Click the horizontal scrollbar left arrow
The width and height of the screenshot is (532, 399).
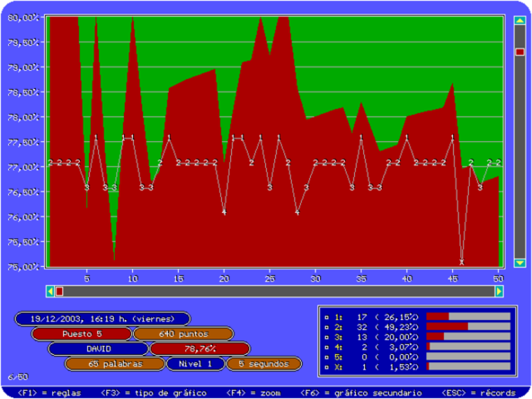pyautogui.click(x=50, y=292)
